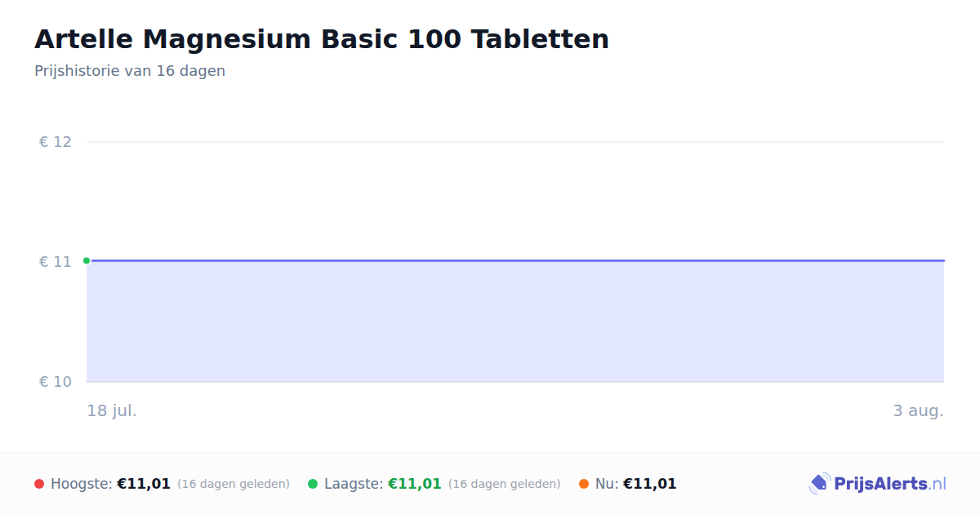This screenshot has height=514, width=980.
Task: Open the PrijsAlerts.nl brand link
Action: click(878, 484)
